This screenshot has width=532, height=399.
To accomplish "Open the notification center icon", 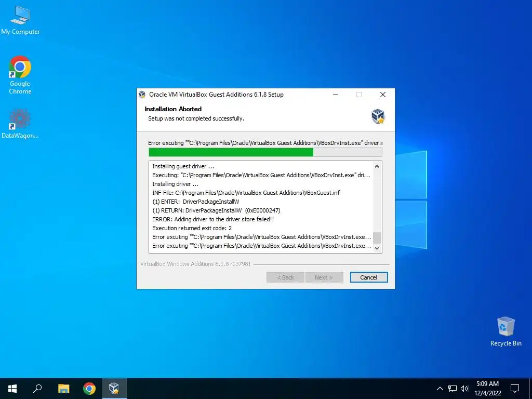I will (x=515, y=389).
